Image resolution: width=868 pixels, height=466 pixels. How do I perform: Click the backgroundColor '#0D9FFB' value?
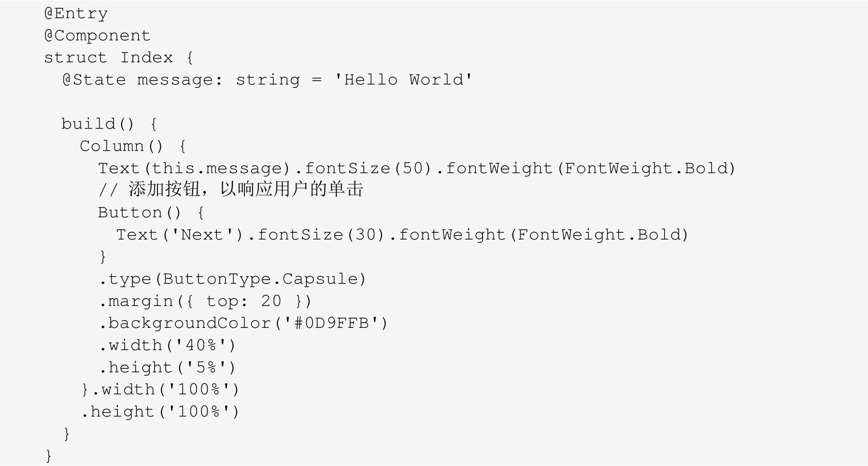click(331, 324)
